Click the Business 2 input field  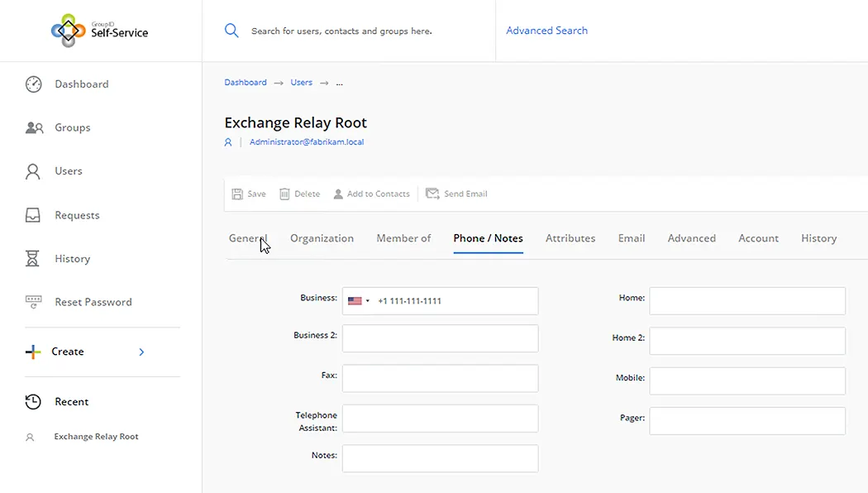[440, 338]
